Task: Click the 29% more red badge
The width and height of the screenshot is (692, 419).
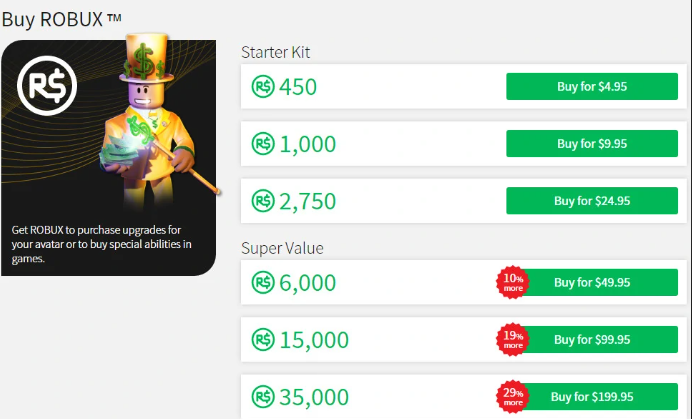Action: click(512, 396)
